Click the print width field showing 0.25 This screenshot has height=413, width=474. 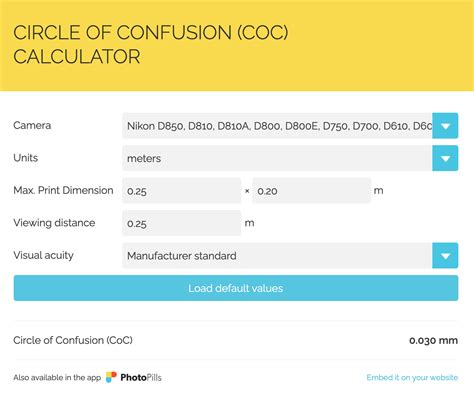click(x=182, y=191)
